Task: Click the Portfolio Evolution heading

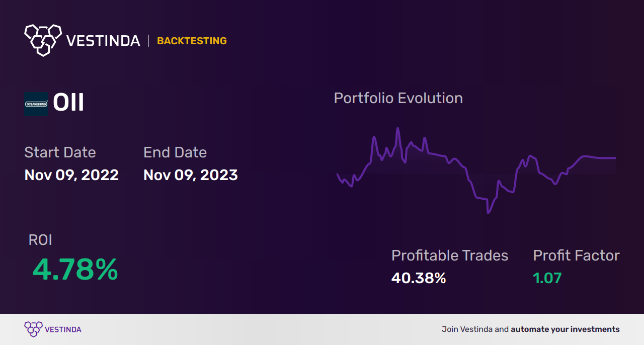Action: click(398, 98)
